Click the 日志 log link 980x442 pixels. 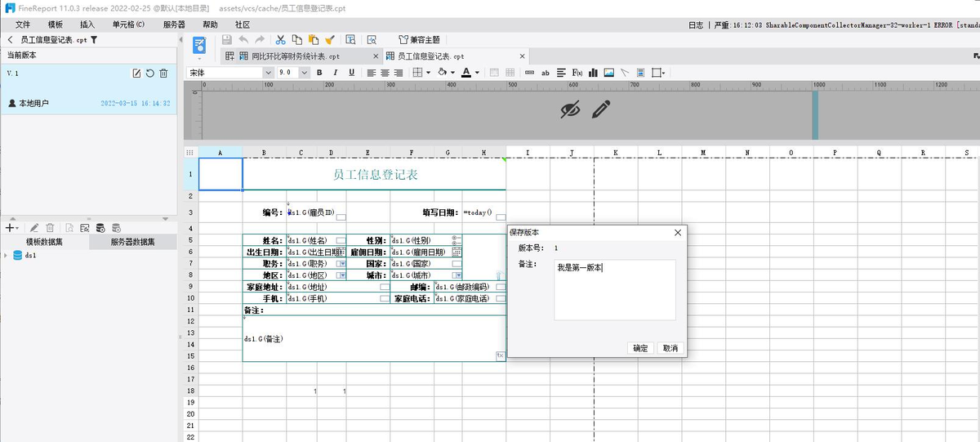tap(696, 25)
